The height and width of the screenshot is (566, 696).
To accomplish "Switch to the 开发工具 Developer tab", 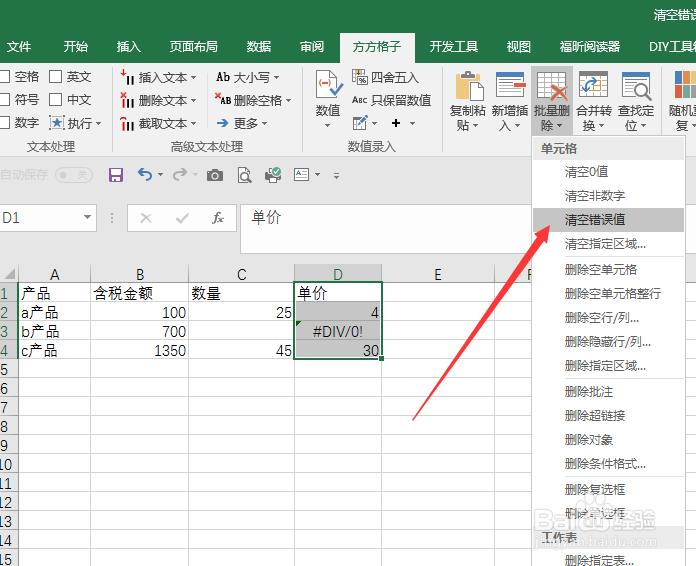I will pos(454,47).
